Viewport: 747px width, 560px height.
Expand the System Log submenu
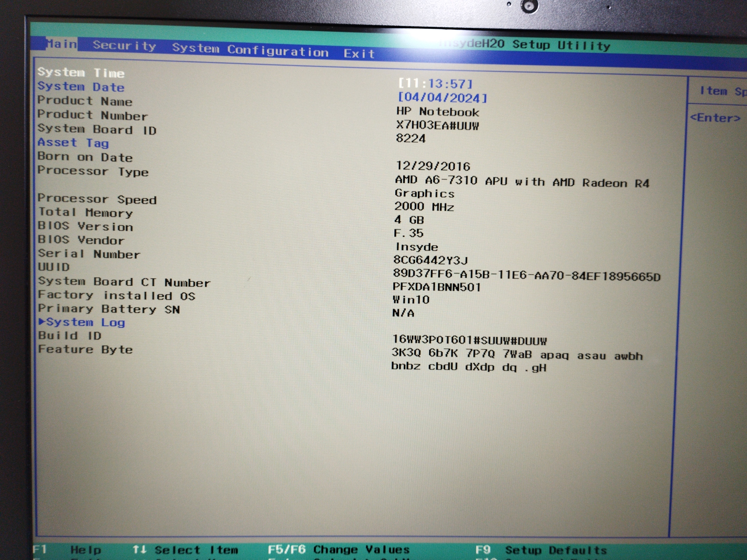click(x=82, y=322)
